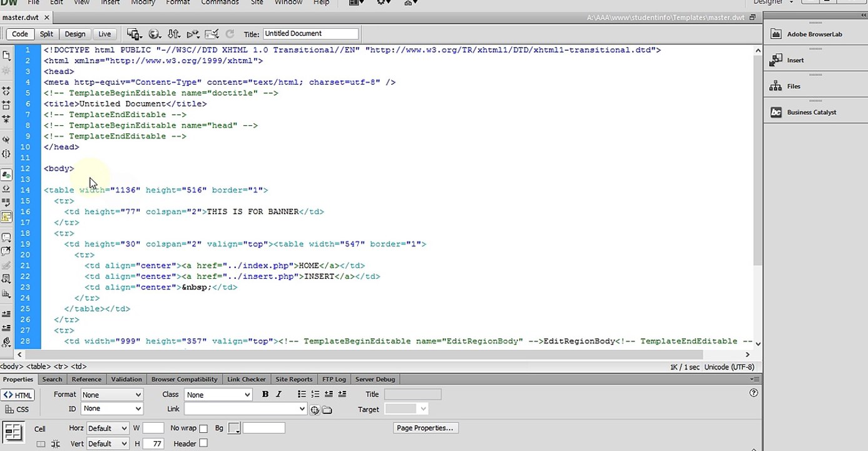Open the Validation tab
The width and height of the screenshot is (868, 451).
click(126, 379)
